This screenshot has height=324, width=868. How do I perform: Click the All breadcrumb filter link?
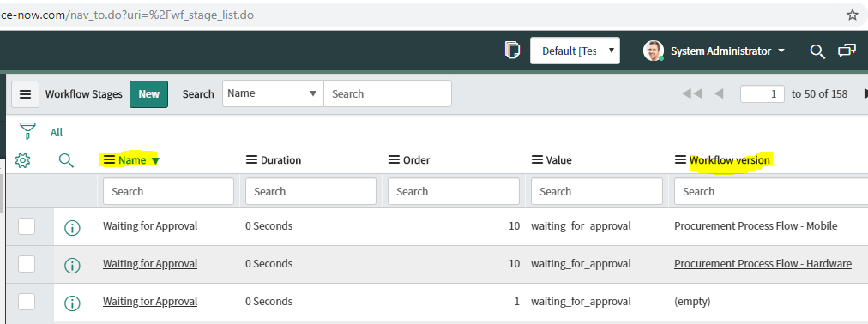(57, 132)
